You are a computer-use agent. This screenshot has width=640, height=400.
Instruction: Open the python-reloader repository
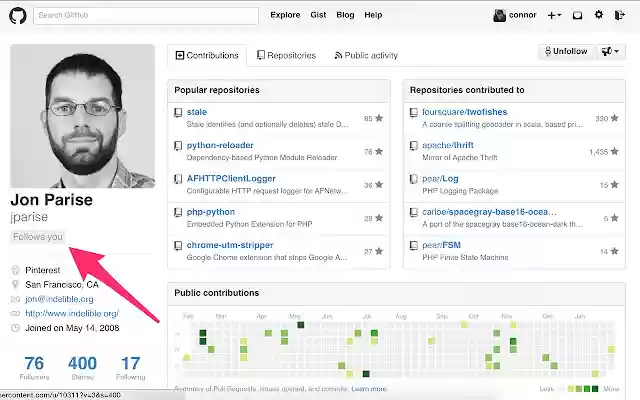pyautogui.click(x=220, y=145)
